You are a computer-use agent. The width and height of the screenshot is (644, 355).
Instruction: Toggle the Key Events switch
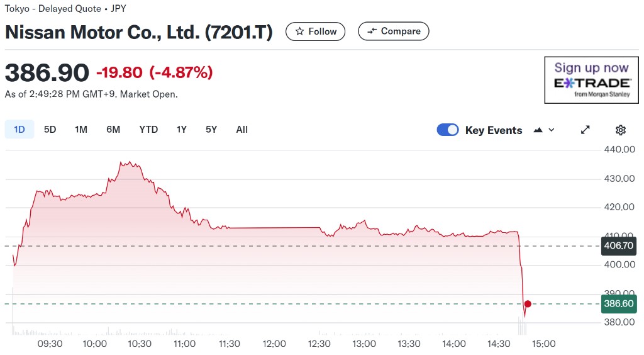pyautogui.click(x=448, y=130)
